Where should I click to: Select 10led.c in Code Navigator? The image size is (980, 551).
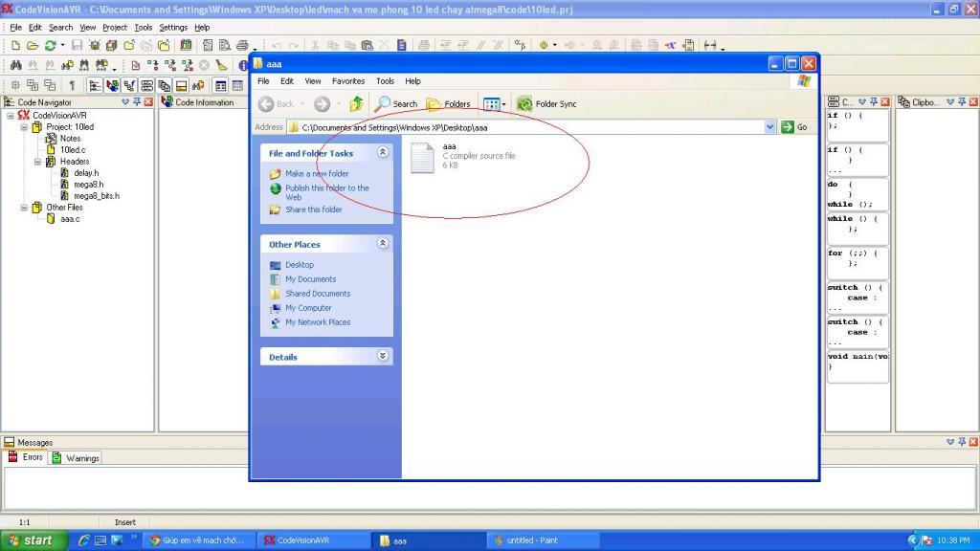73,150
